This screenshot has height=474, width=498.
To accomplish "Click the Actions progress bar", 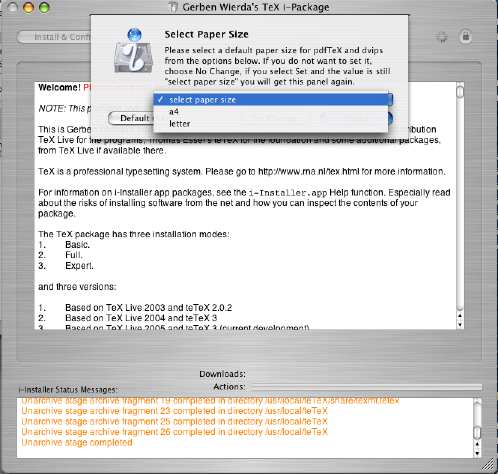I will (367, 387).
